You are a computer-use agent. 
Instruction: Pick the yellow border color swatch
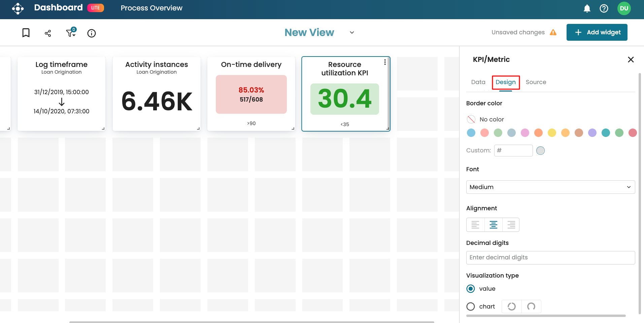(552, 133)
